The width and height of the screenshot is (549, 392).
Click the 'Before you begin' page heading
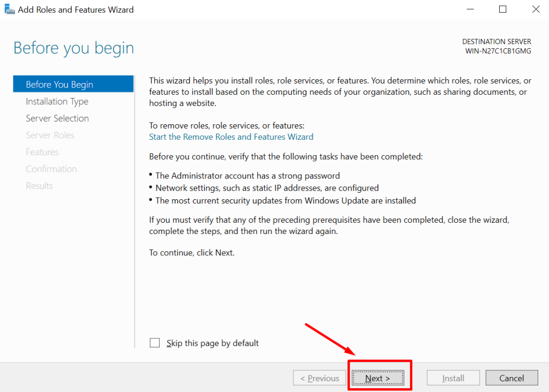73,48
